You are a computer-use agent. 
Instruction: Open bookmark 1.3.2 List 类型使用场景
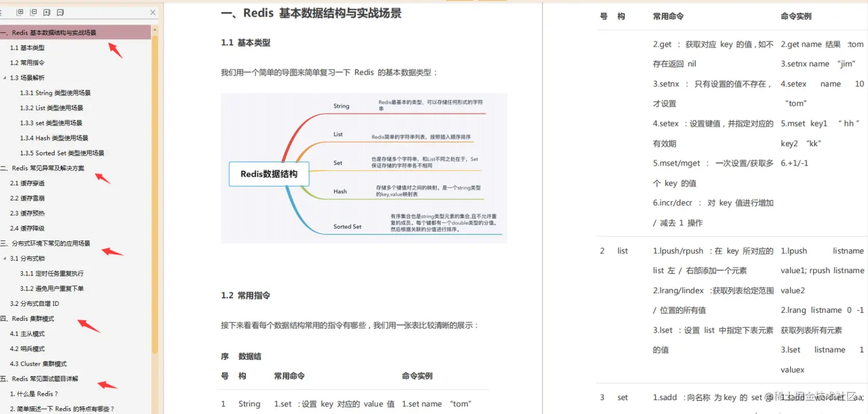tap(52, 107)
